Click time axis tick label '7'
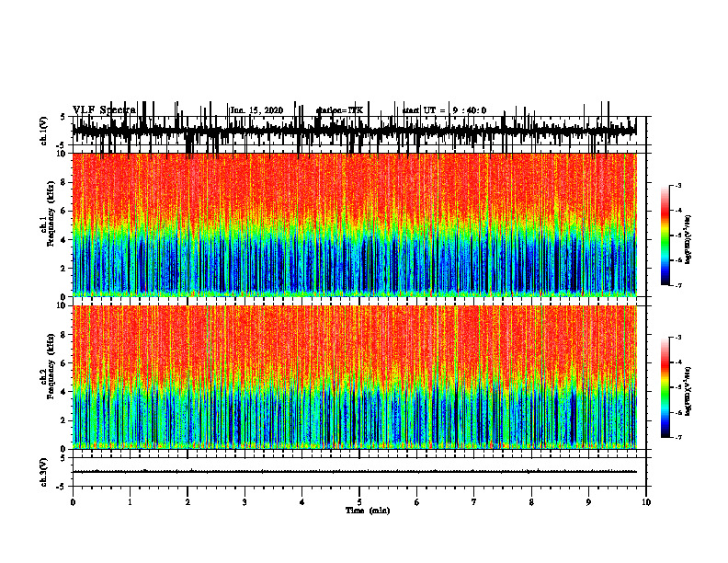 [474, 502]
